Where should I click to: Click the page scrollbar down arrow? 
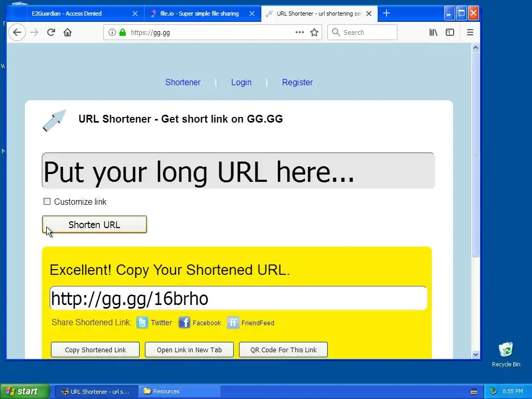[475, 354]
